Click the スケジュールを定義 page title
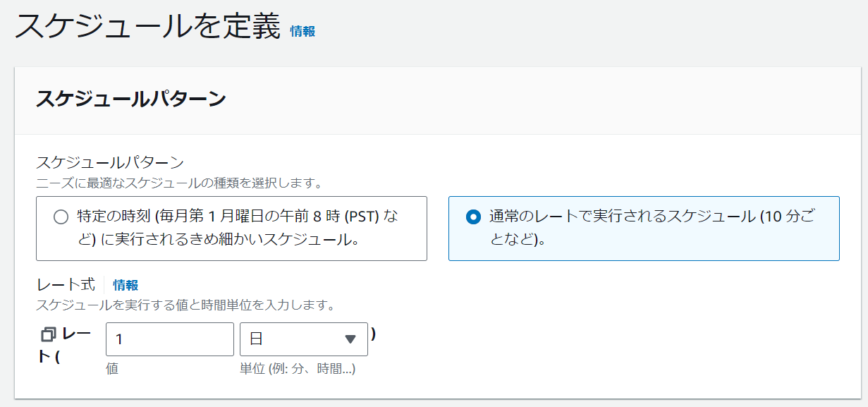The width and height of the screenshot is (868, 407). [148, 26]
